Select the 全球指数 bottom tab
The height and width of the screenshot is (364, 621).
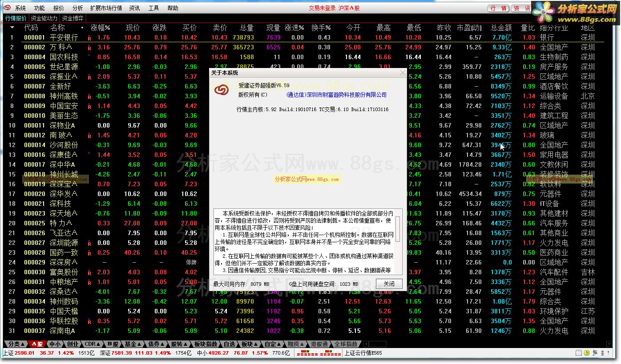(346, 344)
